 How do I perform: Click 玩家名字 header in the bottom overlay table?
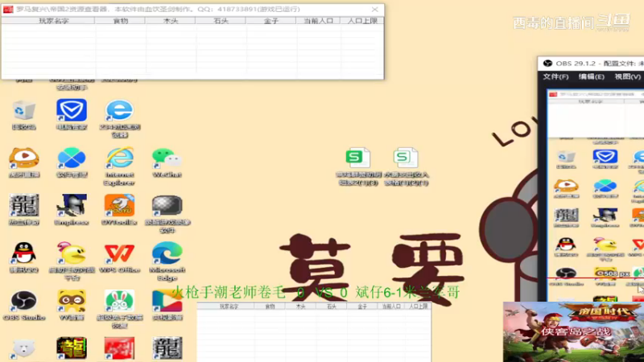pyautogui.click(x=229, y=306)
